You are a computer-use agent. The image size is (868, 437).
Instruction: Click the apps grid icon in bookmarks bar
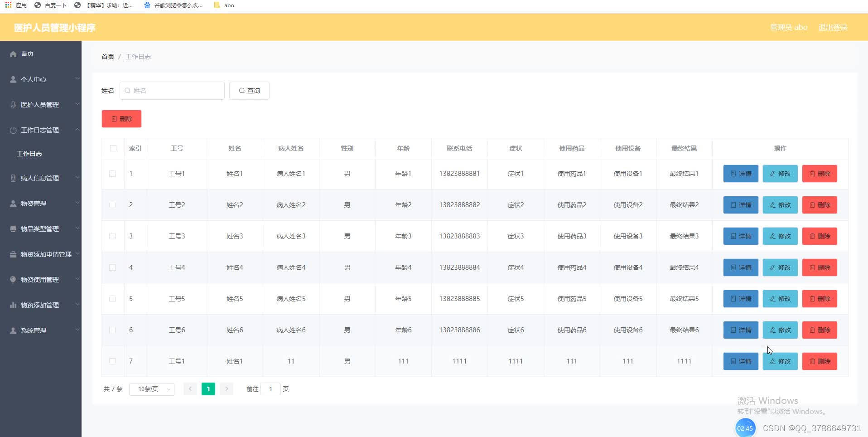tap(8, 5)
